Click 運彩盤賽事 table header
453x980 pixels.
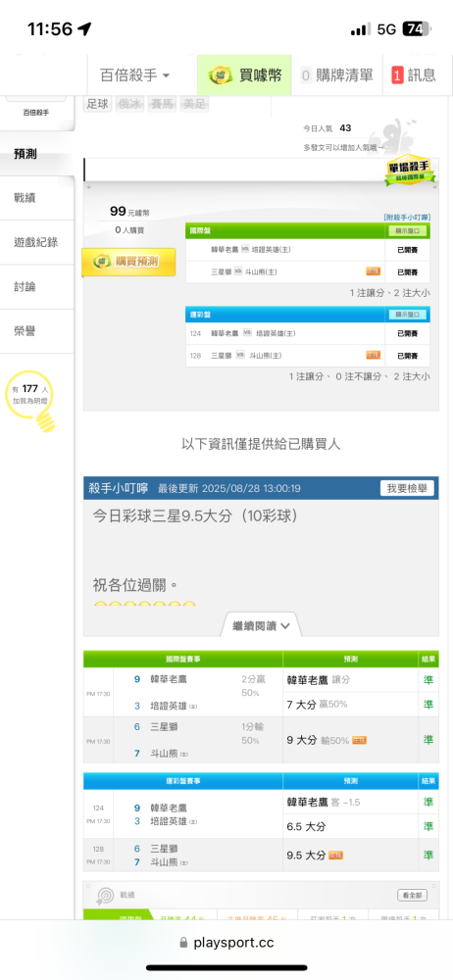(x=183, y=781)
